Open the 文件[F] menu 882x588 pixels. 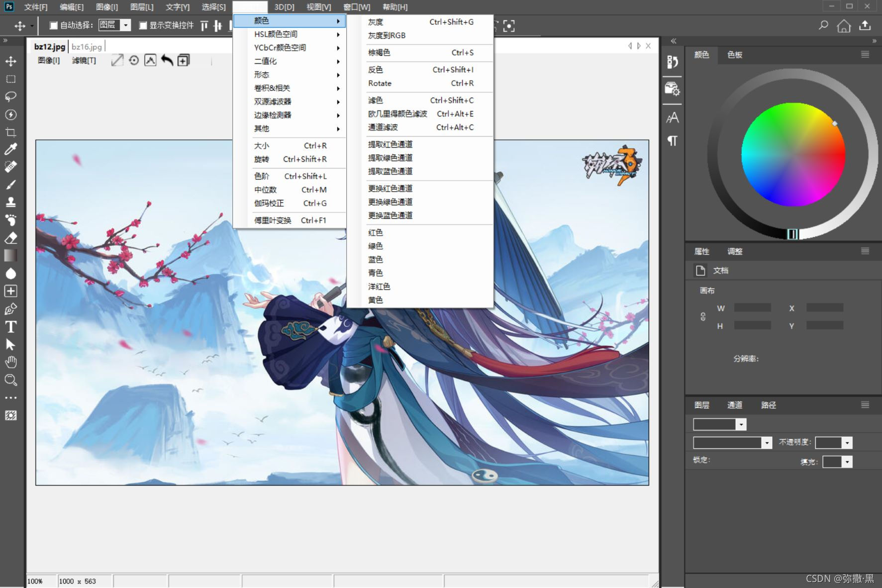point(35,7)
